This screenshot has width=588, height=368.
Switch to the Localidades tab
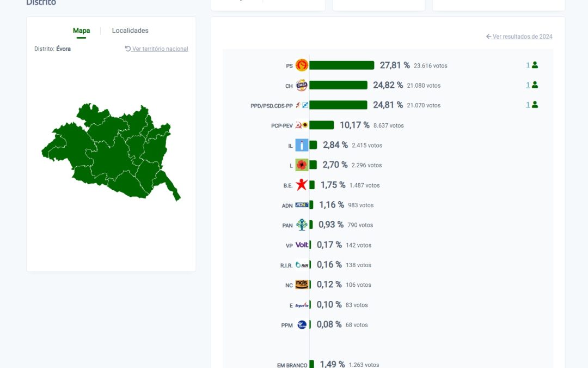pos(130,31)
